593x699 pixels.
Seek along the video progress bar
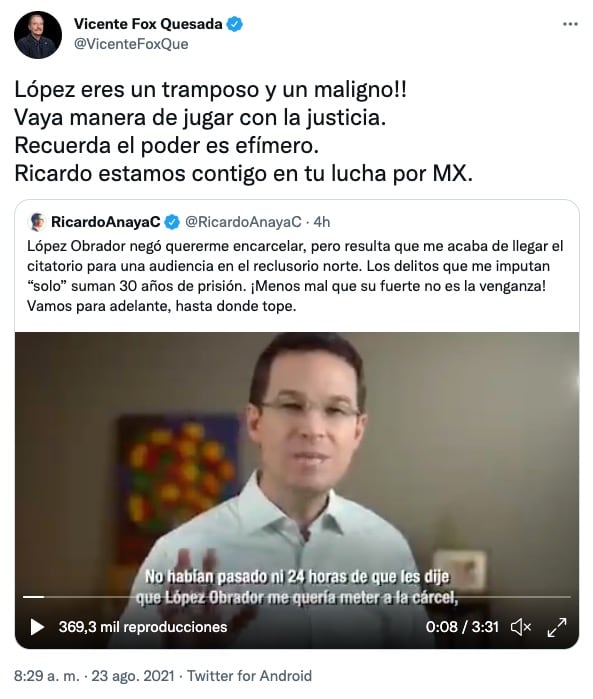(296, 596)
